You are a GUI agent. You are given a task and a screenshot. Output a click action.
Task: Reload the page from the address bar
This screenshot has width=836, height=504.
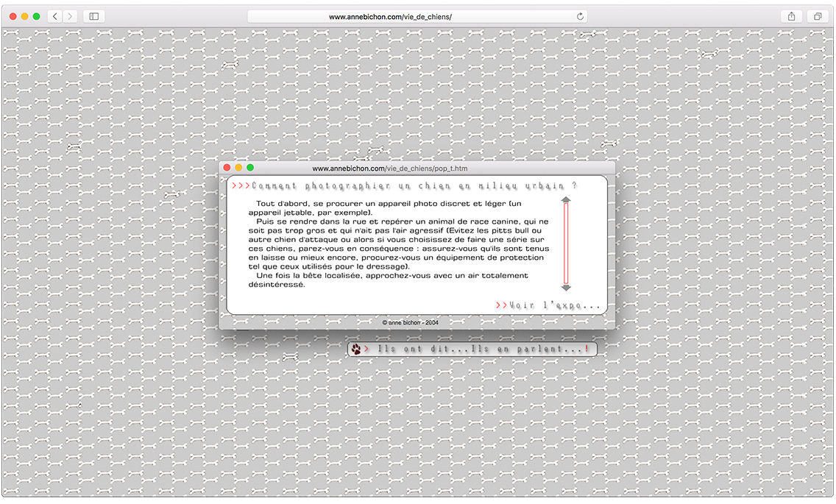tap(580, 16)
